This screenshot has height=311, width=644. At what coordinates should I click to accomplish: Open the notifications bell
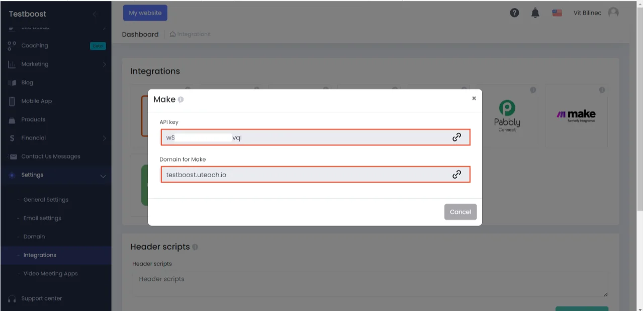[x=535, y=13]
